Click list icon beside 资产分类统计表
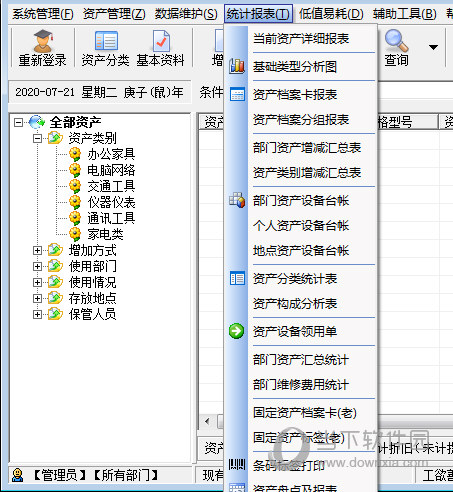 [x=237, y=278]
